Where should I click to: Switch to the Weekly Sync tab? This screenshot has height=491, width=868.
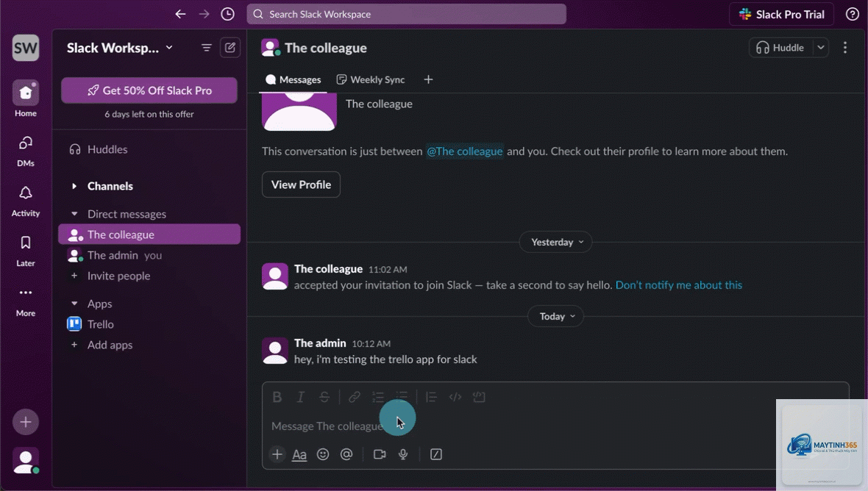[x=370, y=79]
